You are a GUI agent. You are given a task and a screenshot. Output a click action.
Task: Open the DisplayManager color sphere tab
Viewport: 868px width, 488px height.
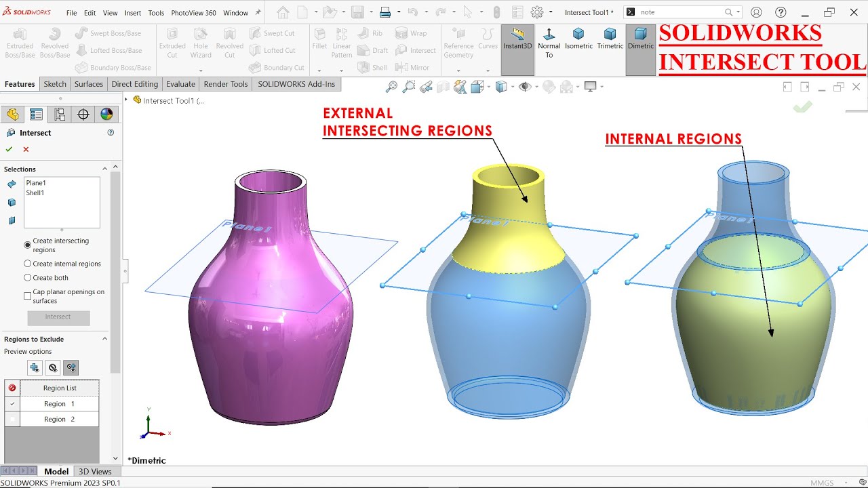click(x=106, y=114)
